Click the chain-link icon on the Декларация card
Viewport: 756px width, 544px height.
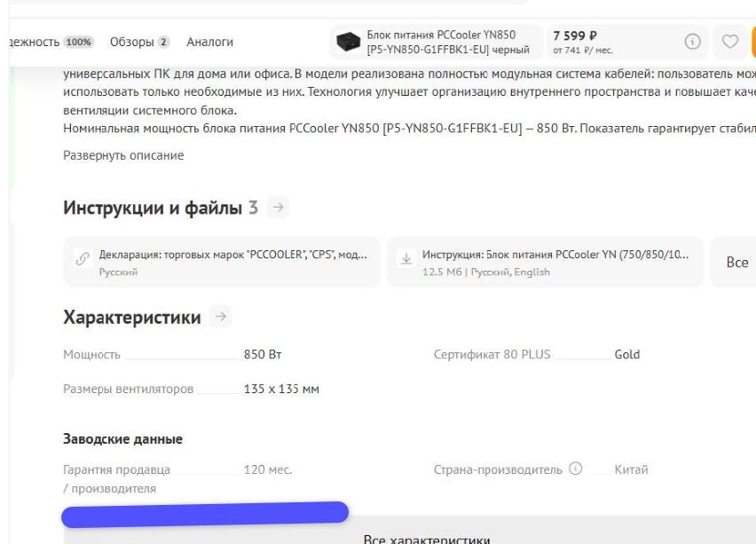coord(83,259)
